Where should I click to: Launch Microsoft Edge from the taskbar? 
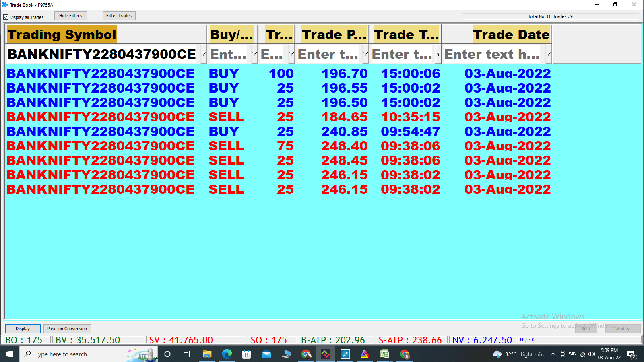pyautogui.click(x=227, y=354)
